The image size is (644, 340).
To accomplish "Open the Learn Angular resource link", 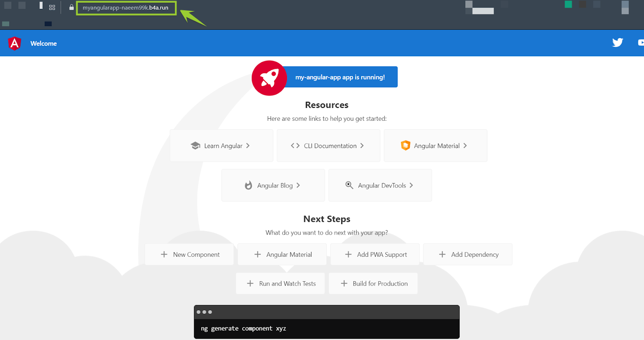I will [221, 146].
